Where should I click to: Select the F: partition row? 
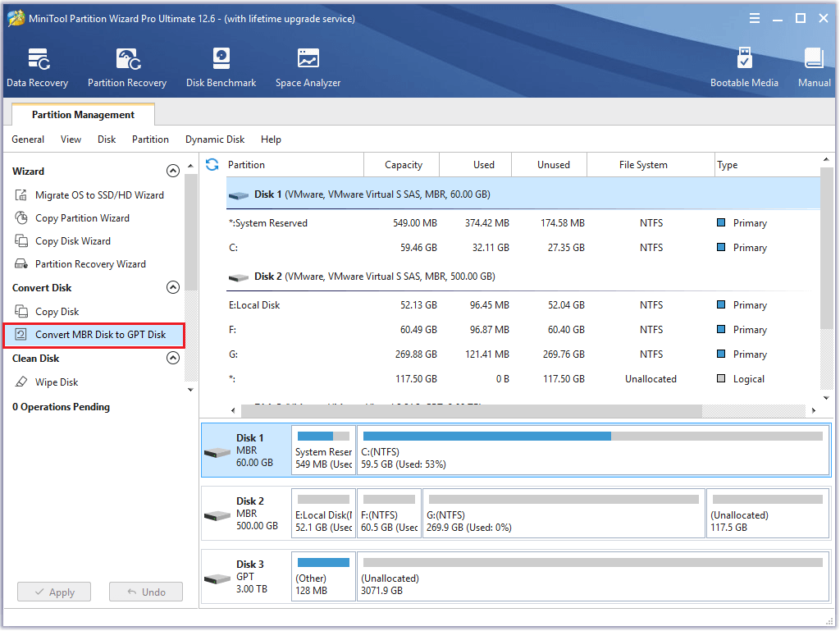click(x=523, y=329)
